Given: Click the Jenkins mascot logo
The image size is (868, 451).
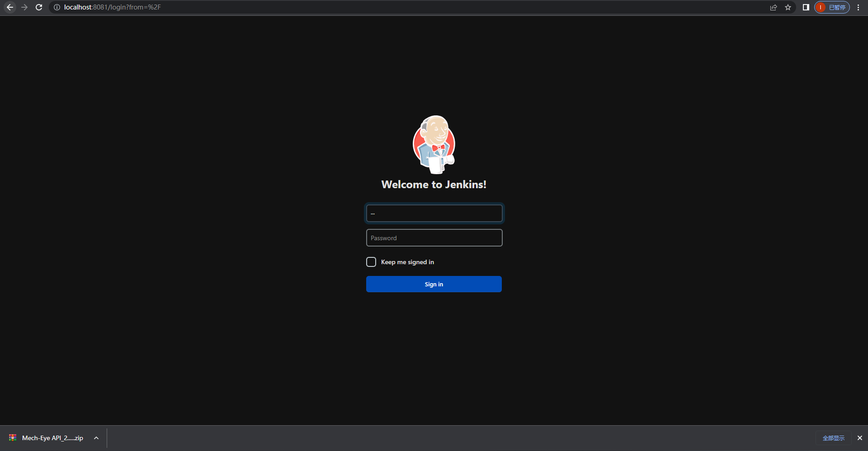Looking at the screenshot, I should [x=434, y=144].
